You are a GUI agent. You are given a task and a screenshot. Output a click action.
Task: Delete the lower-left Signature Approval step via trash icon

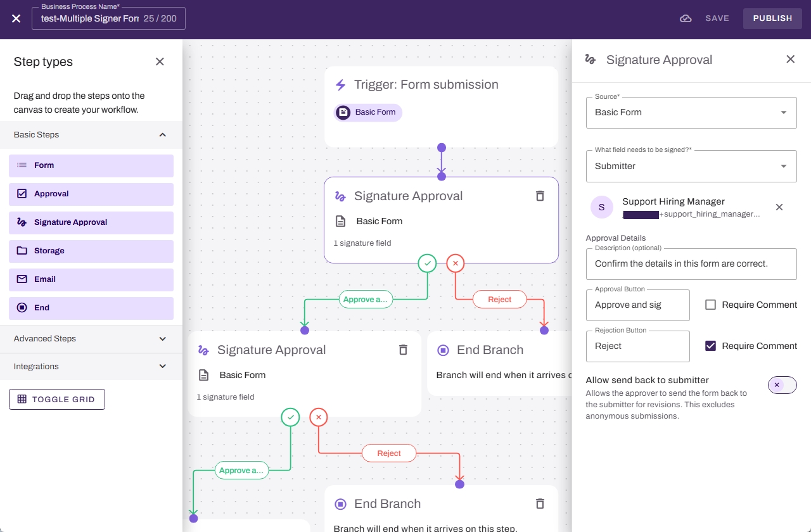pyautogui.click(x=403, y=350)
